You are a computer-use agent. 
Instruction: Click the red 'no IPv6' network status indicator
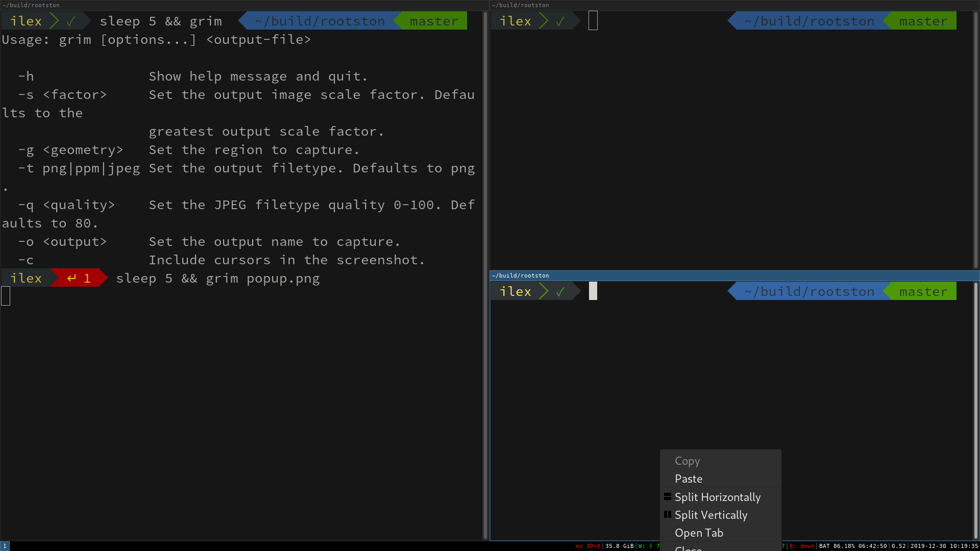pyautogui.click(x=588, y=546)
